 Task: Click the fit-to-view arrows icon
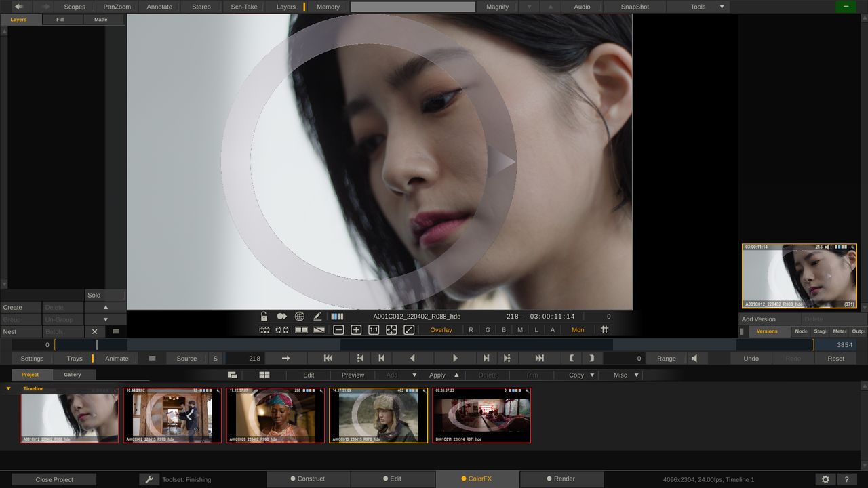point(391,330)
